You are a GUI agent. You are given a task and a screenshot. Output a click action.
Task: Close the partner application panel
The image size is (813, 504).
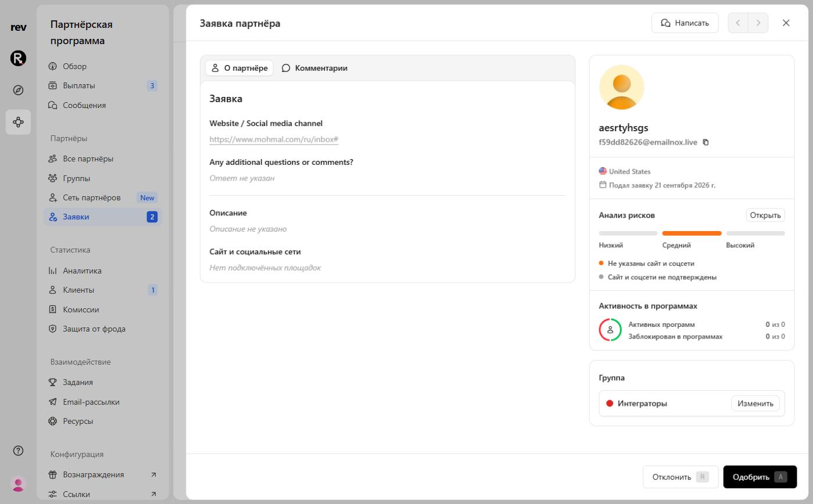click(x=786, y=23)
